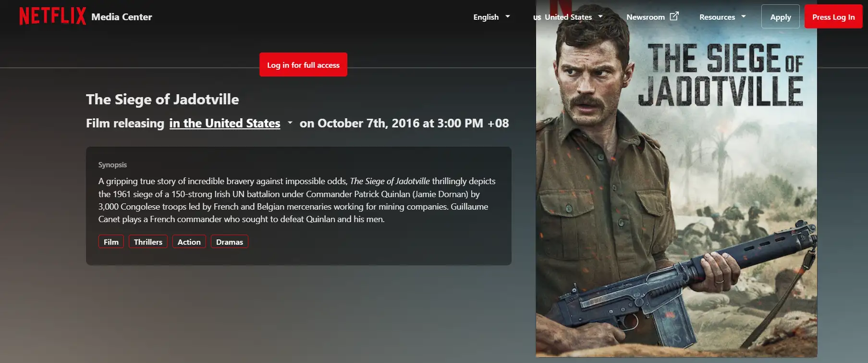Open the Newsroom external link icon
Image resolution: width=868 pixels, height=363 pixels.
point(674,16)
